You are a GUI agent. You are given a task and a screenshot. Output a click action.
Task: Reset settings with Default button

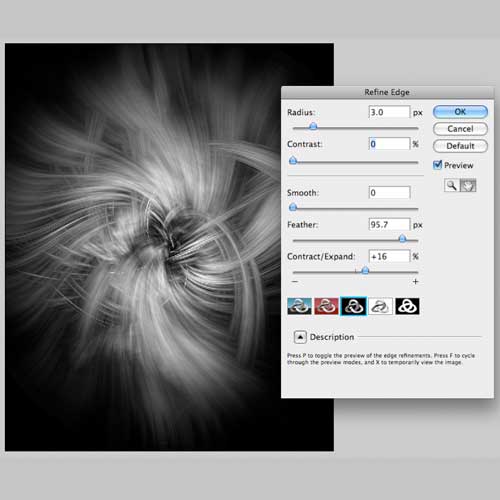click(x=460, y=146)
